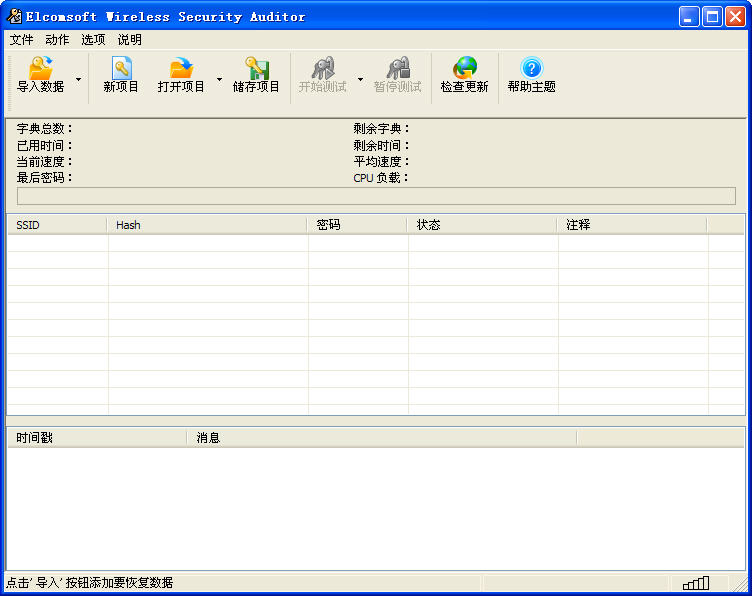
Task: Open the 说明 (Help) menu
Action: pyautogui.click(x=130, y=40)
